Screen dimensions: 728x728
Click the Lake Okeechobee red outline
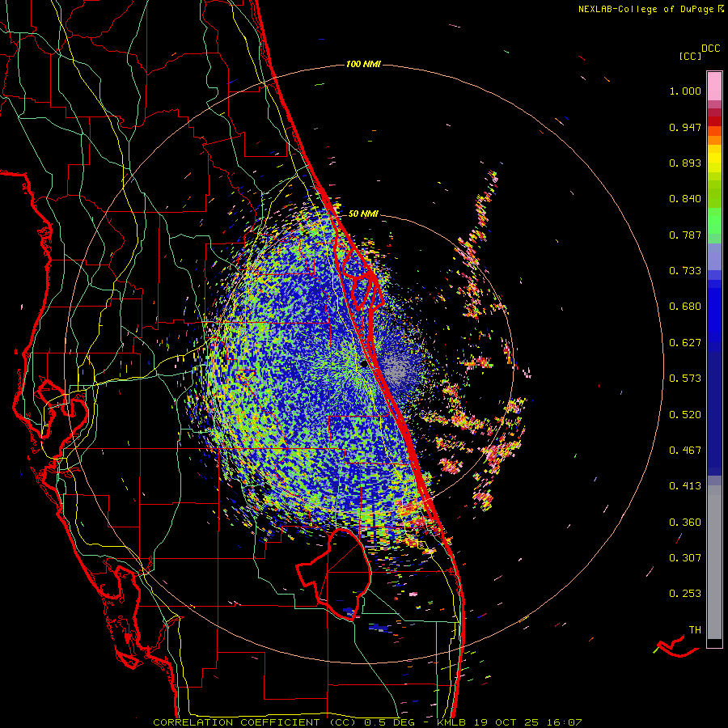point(334,574)
